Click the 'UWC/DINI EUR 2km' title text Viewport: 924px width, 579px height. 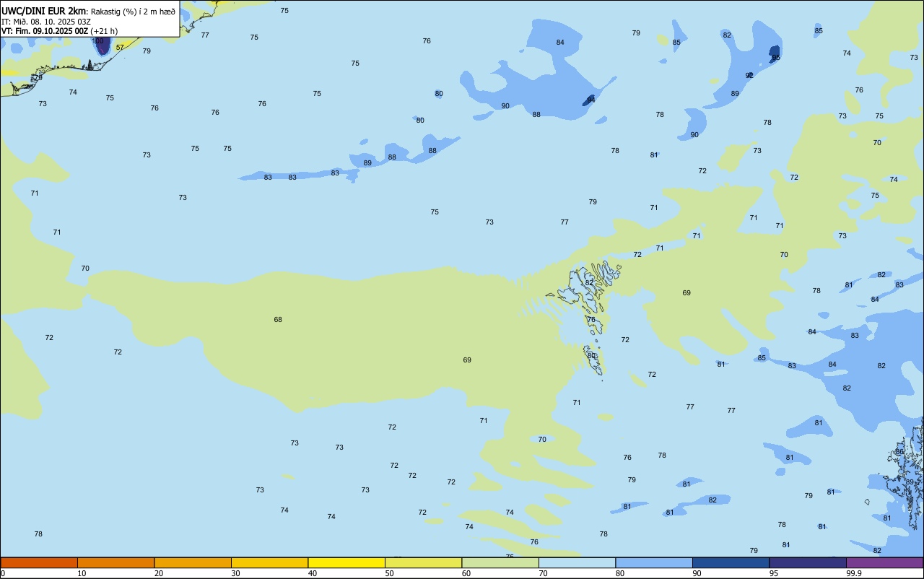[43, 11]
